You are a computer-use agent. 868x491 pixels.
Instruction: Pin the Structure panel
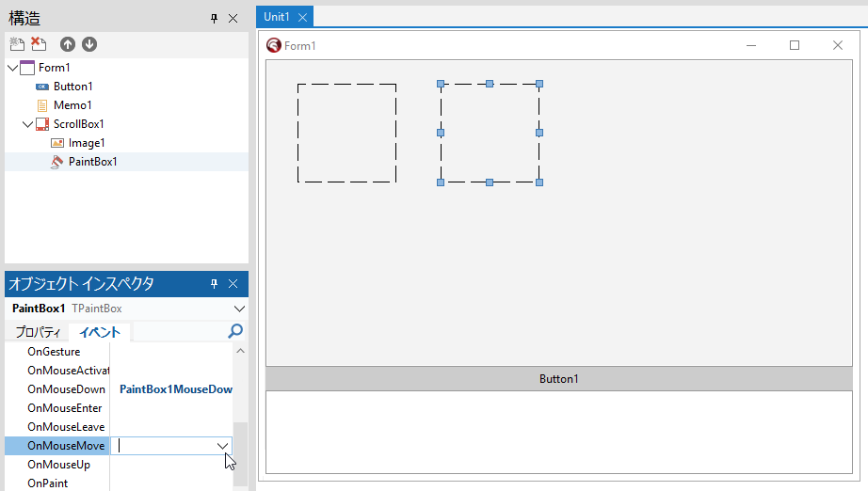tap(214, 19)
